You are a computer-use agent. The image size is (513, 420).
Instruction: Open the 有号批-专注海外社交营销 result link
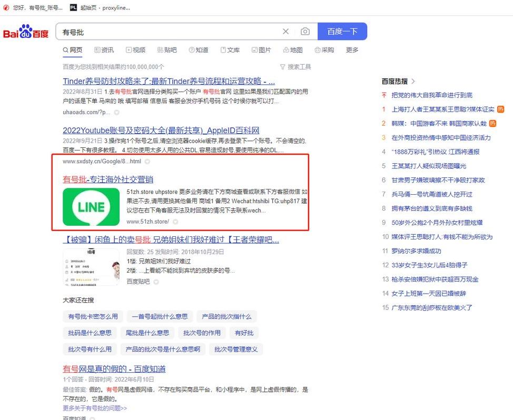coord(108,178)
